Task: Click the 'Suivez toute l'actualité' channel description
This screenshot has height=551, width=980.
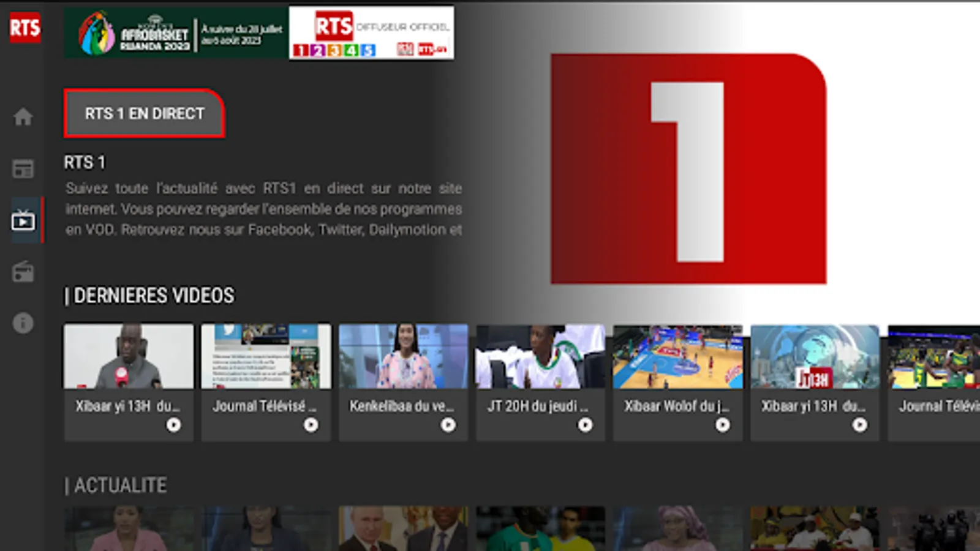Action: click(x=263, y=209)
